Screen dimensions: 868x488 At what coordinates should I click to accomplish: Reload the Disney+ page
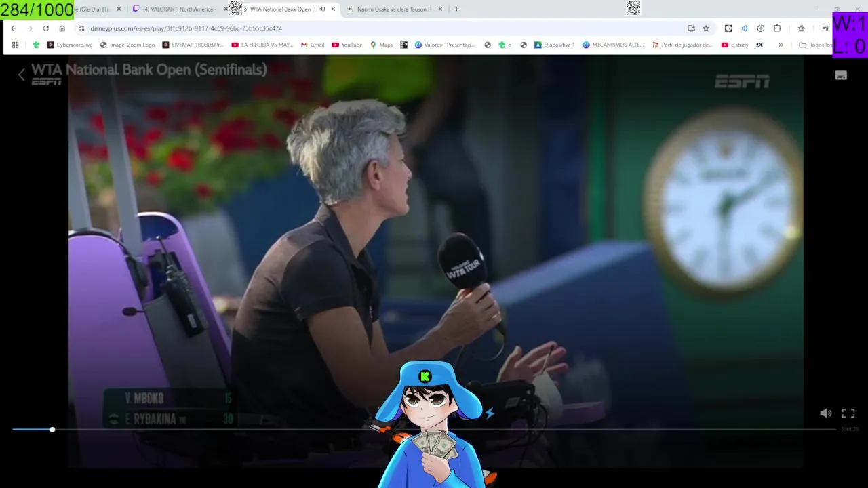[45, 28]
